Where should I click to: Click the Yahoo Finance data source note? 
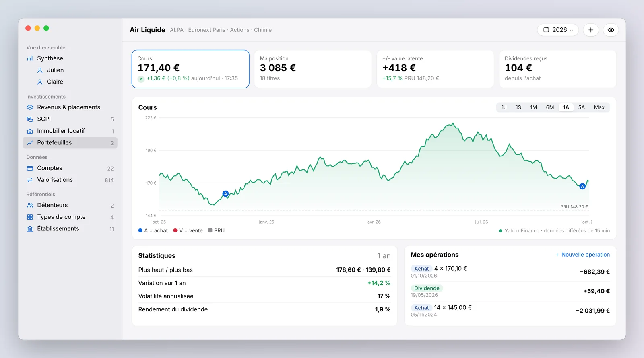(x=554, y=231)
